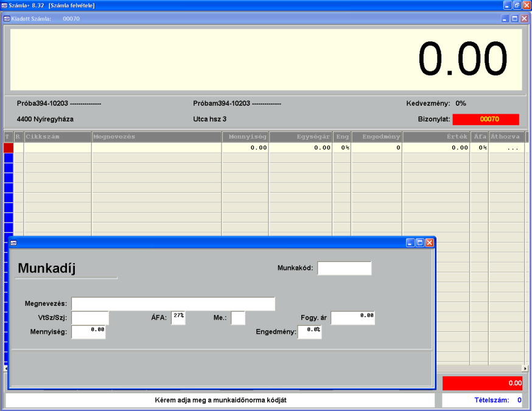Click the status message about munkaidőnorma kód
532x411 pixels.
tap(220, 400)
